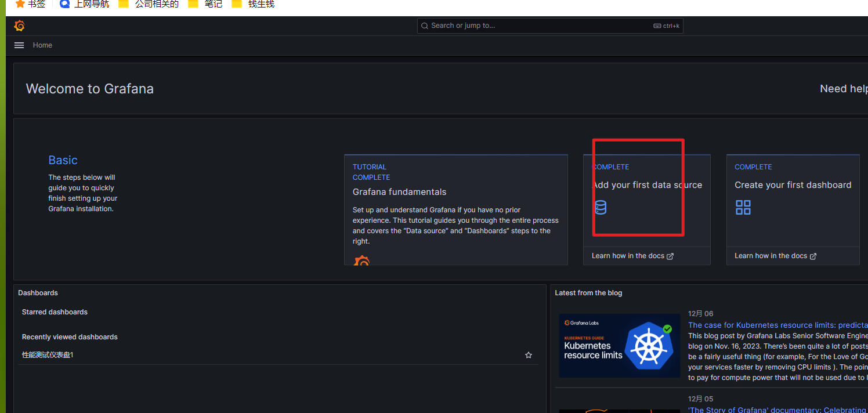The width and height of the screenshot is (868, 413).
Task: Open the Kubernetes resource limits blog thumbnail
Action: (x=619, y=346)
